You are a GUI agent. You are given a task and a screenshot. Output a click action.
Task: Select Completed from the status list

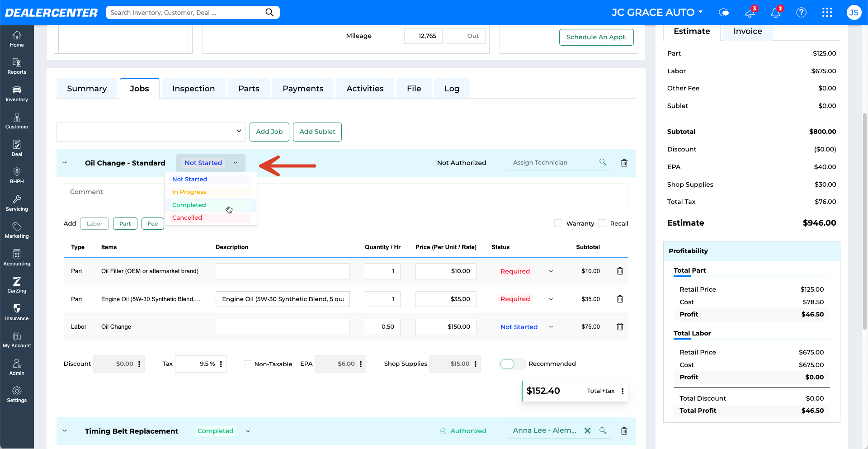click(189, 205)
